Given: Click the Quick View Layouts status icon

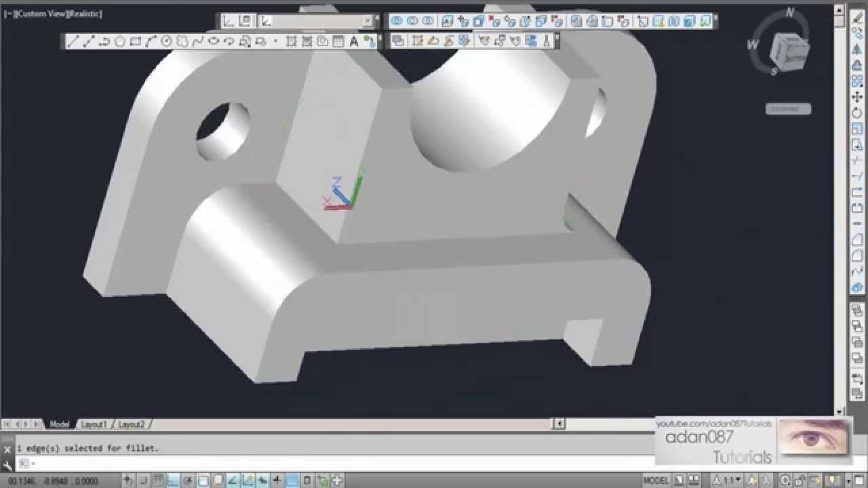Looking at the screenshot, I should click(x=679, y=481).
